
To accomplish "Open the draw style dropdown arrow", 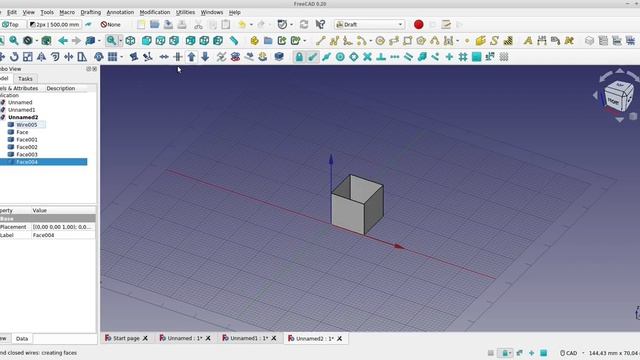I will [37, 41].
